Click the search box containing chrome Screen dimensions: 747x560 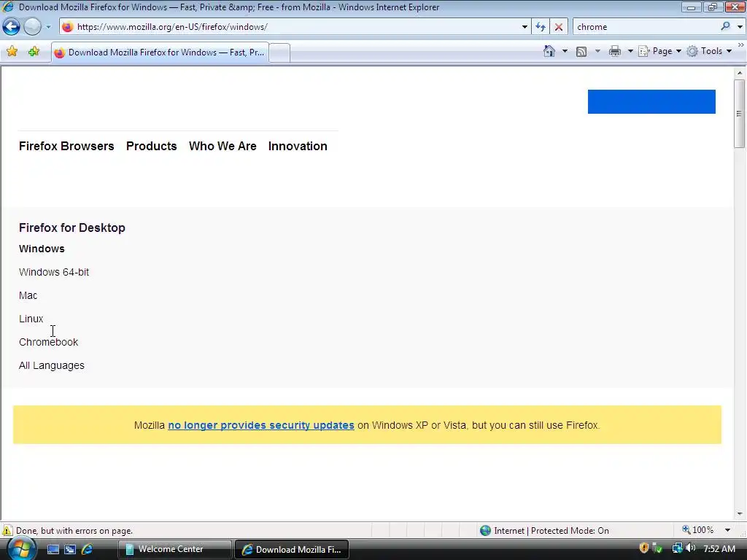click(x=646, y=27)
